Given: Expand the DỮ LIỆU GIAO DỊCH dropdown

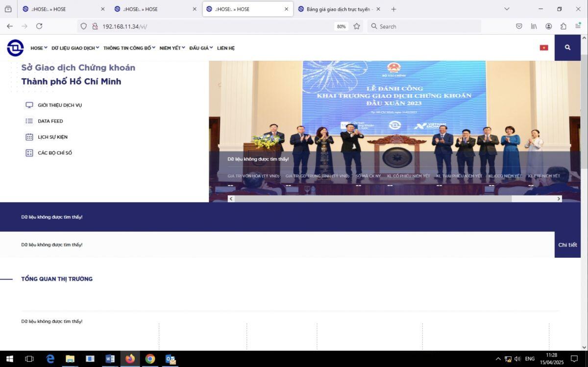Looking at the screenshot, I should pos(73,48).
